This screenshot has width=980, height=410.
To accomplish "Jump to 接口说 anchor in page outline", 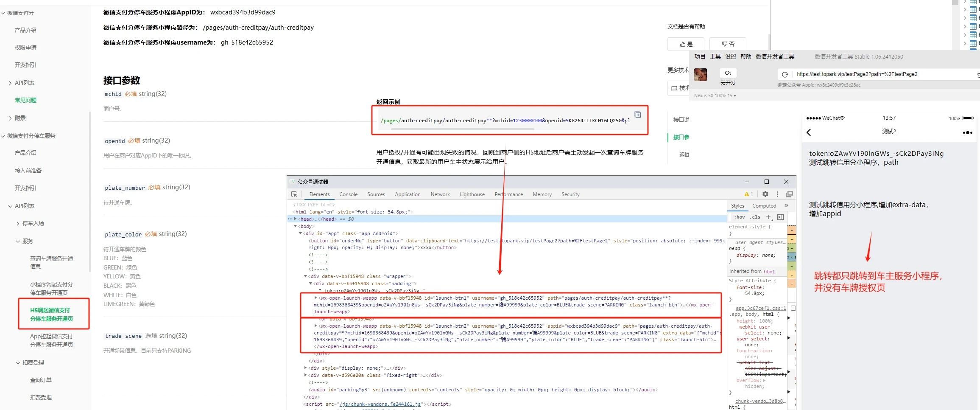I will 681,120.
